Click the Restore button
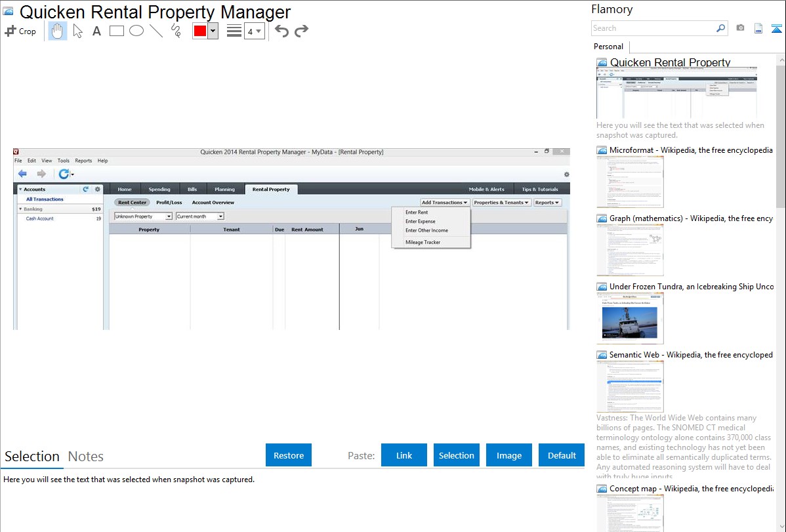This screenshot has height=532, width=786. point(289,455)
